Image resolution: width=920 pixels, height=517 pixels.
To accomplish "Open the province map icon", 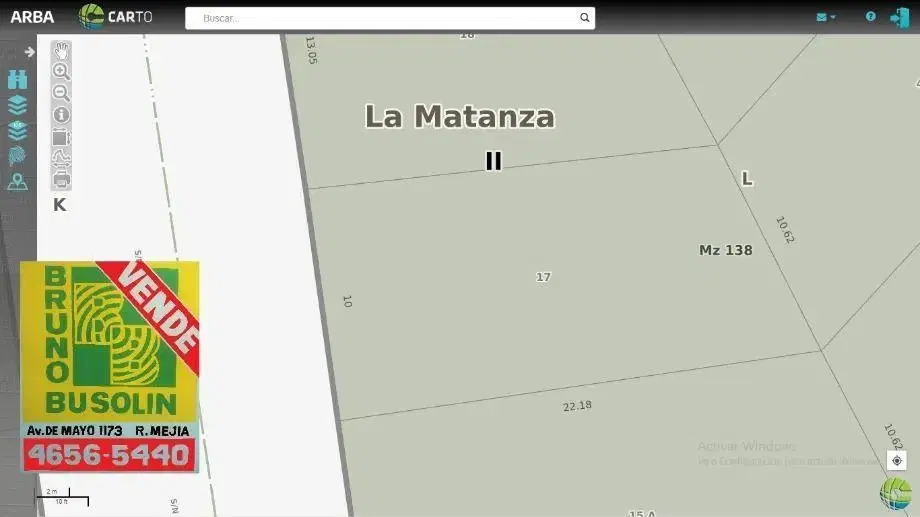I will 18,156.
